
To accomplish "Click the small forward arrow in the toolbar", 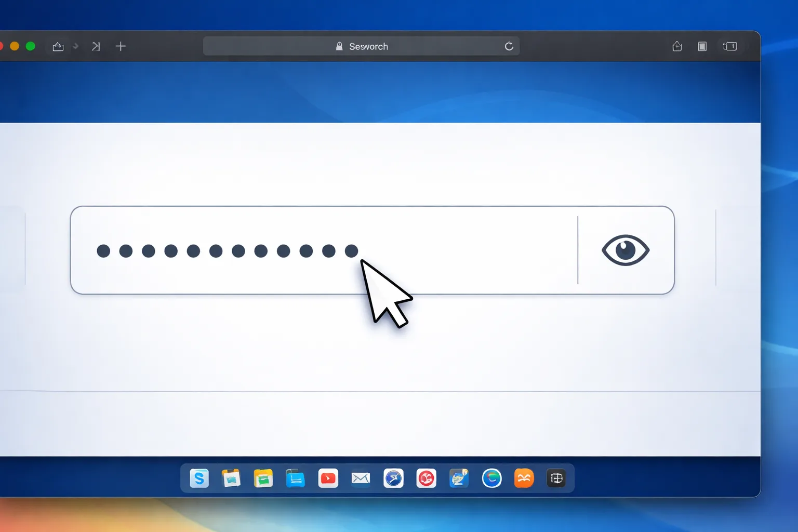I will pyautogui.click(x=76, y=46).
